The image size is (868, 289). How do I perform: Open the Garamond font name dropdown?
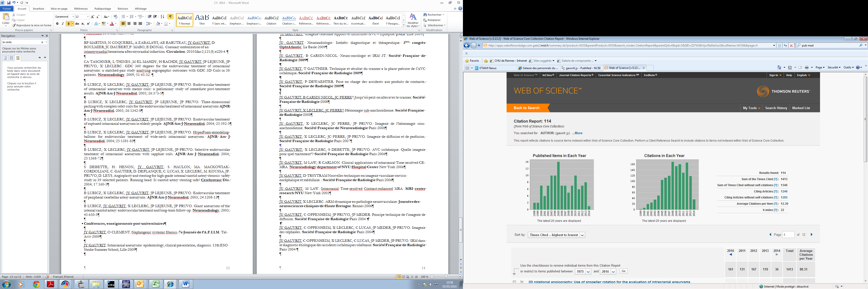(x=73, y=16)
